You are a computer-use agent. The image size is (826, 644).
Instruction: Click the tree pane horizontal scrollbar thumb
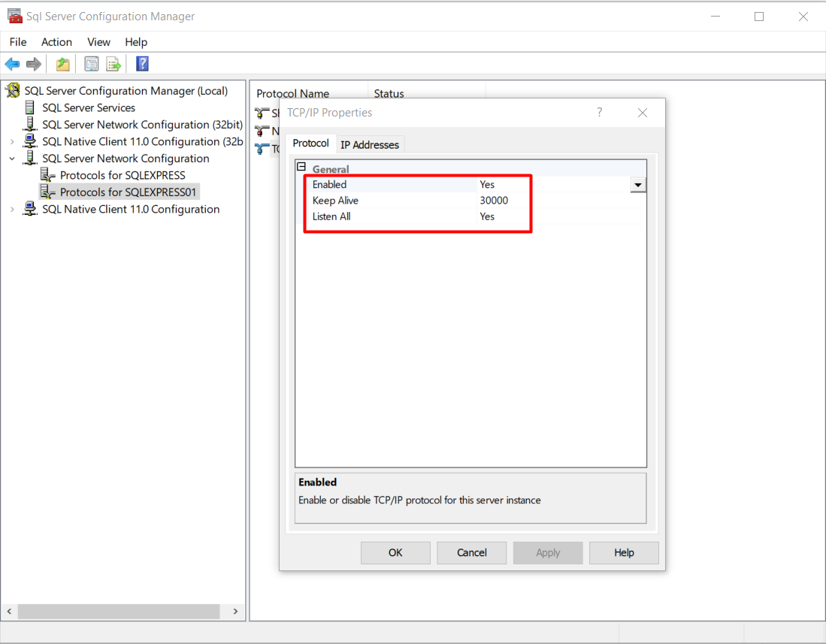119,612
